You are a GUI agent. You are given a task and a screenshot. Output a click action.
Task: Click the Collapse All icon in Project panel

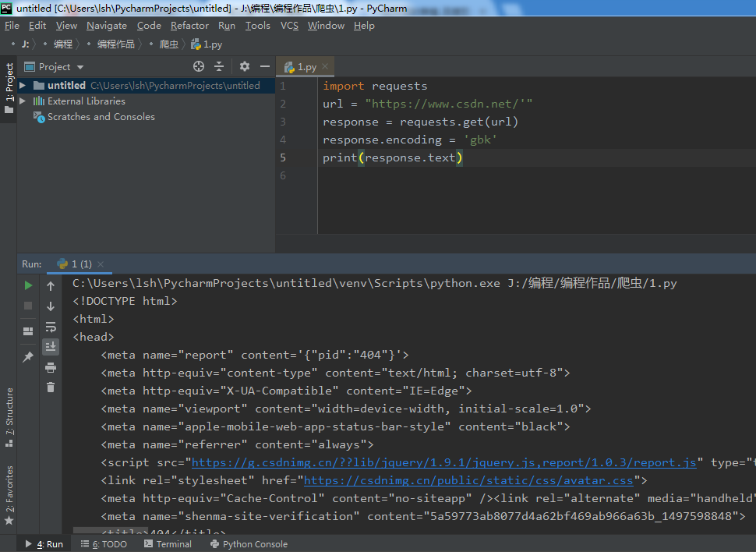click(219, 66)
